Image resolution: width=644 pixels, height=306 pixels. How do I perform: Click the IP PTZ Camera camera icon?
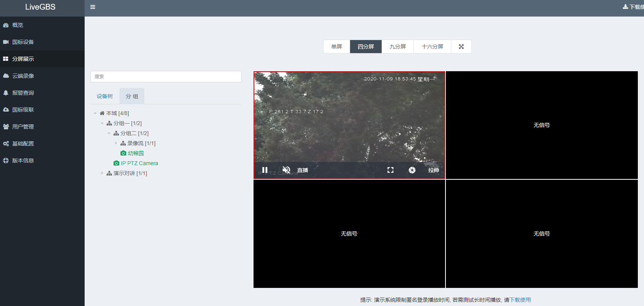(116, 163)
